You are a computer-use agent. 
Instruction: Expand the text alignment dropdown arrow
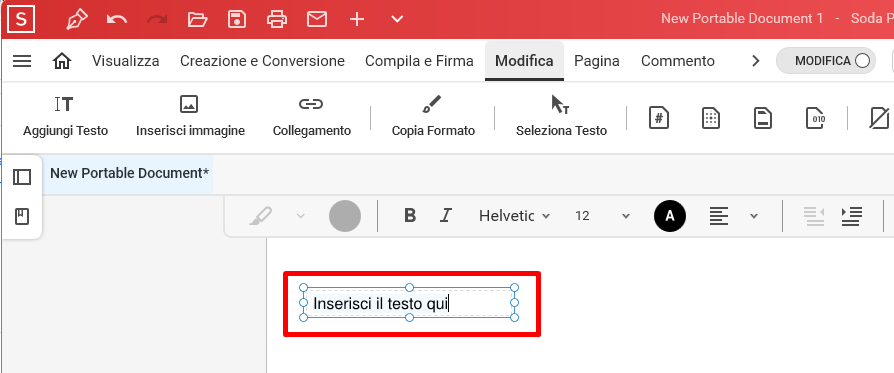point(754,216)
